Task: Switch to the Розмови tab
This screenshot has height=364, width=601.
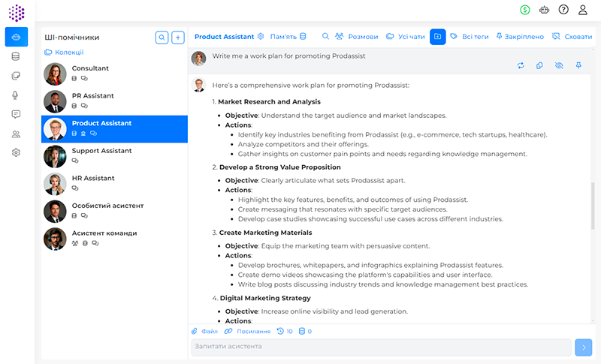Action: pos(357,36)
